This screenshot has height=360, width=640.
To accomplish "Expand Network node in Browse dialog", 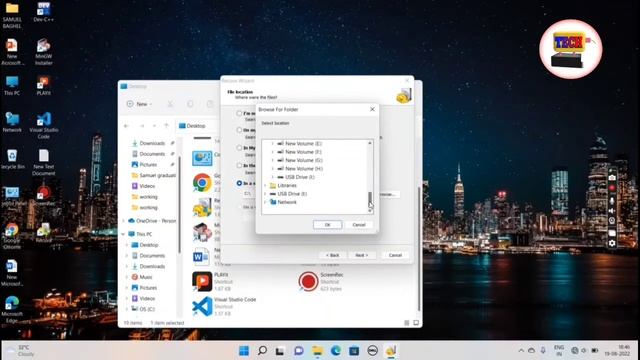I will pos(265,202).
